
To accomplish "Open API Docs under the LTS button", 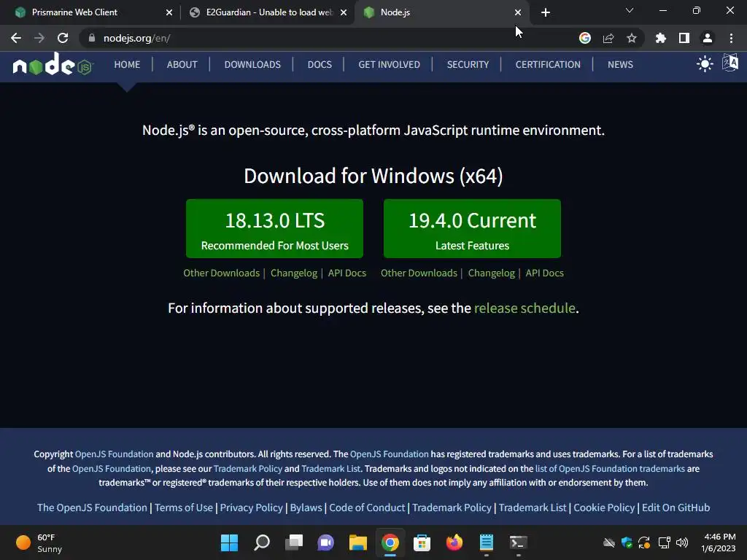I will pos(347,273).
